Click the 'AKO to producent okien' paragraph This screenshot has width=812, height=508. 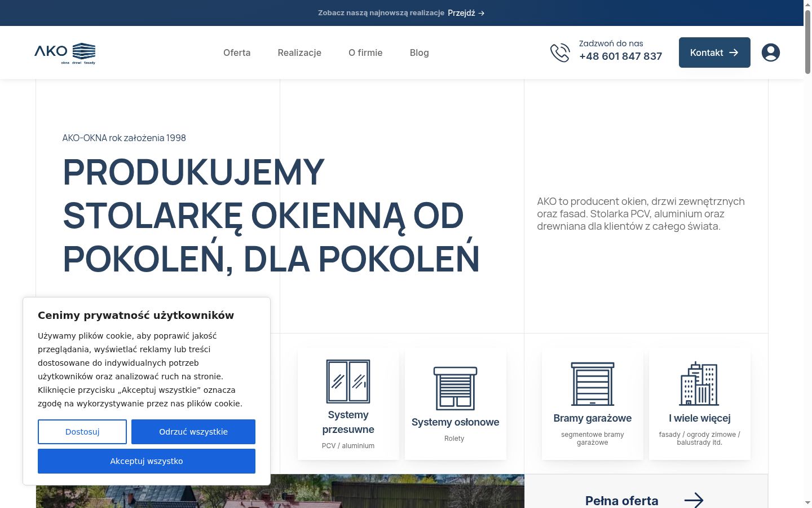click(x=641, y=214)
